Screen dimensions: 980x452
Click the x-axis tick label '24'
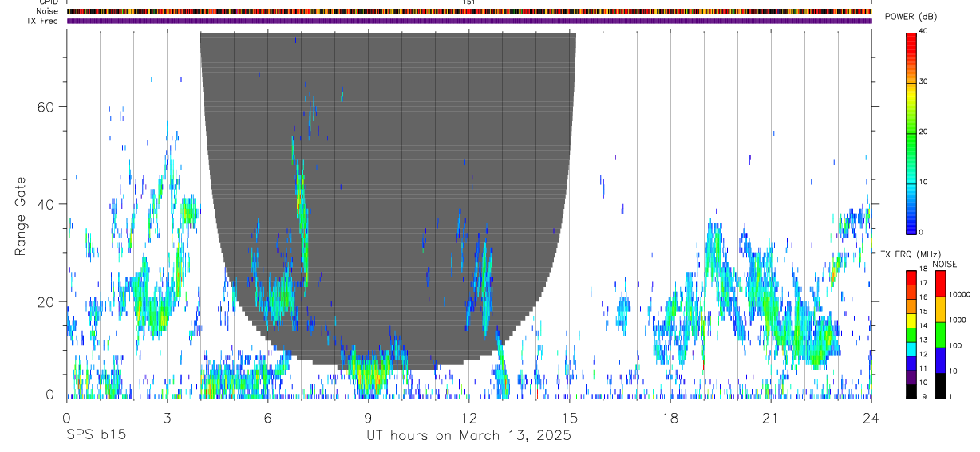pos(871,418)
